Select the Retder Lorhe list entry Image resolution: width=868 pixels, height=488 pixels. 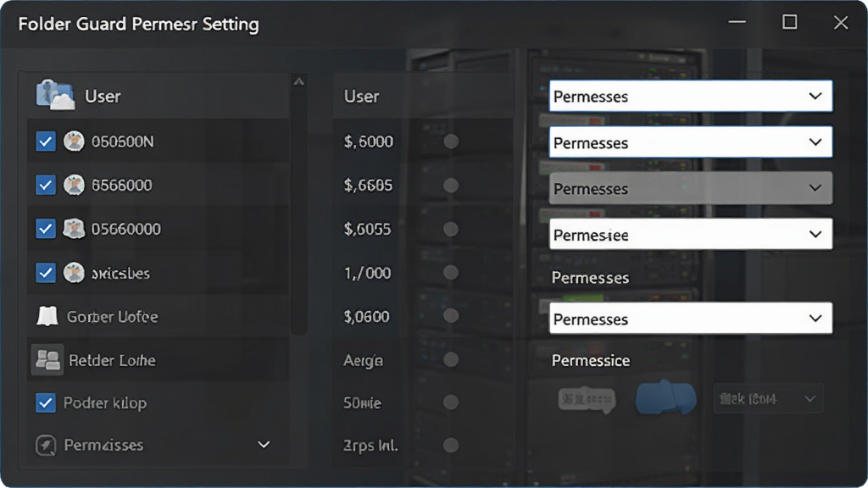pos(159,360)
